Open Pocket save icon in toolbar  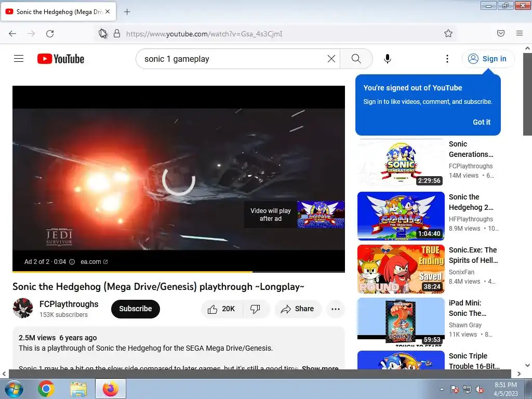tap(501, 33)
